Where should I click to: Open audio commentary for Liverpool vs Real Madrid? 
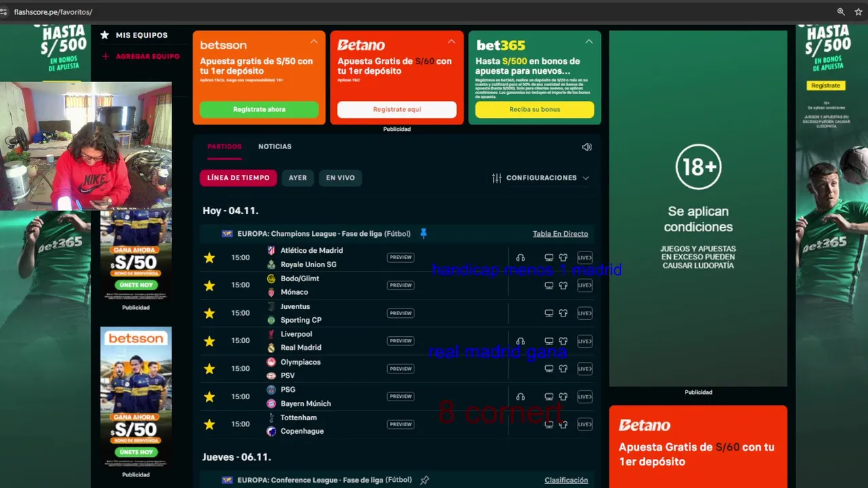(x=520, y=341)
